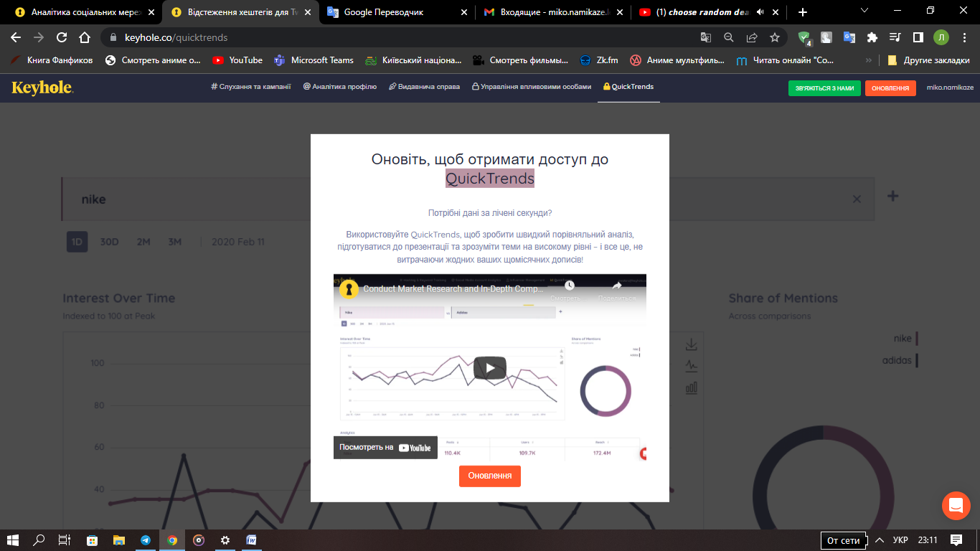
Task: Play the embedded YouTube video
Action: (x=490, y=368)
